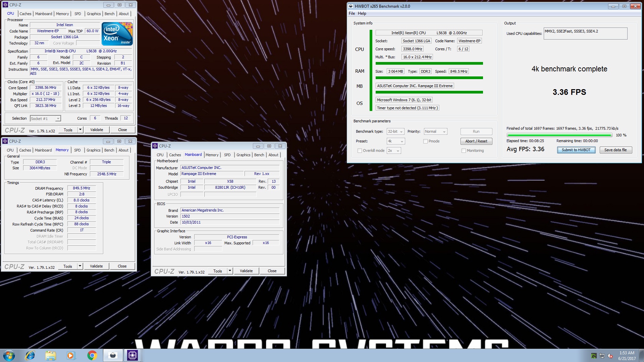Image resolution: width=644 pixels, height=362 pixels.
Task: Open Google Chrome from the taskbar
Action: (92, 355)
